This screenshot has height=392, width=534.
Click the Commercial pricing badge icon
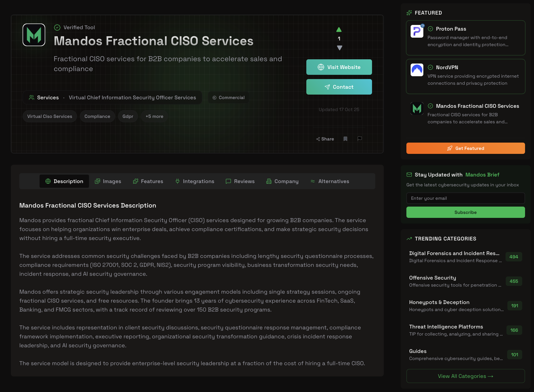(214, 97)
